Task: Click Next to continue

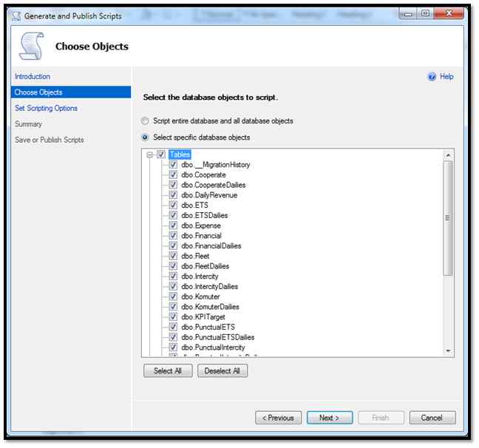Action: coord(330,418)
